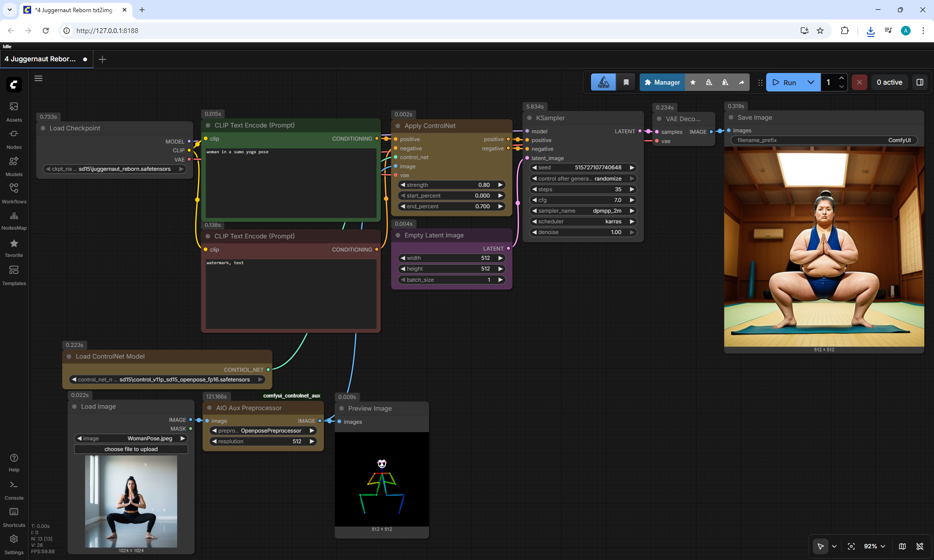The height and width of the screenshot is (560, 934).
Task: Click the Manager button
Action: [662, 82]
